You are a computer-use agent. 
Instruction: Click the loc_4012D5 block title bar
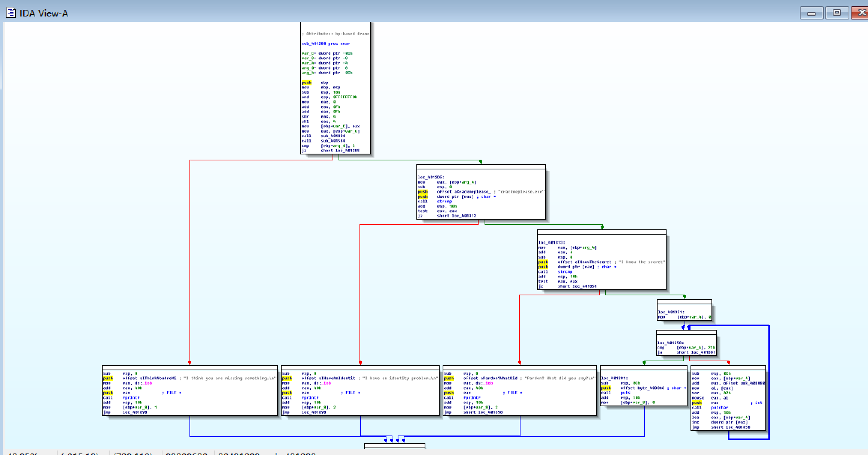click(x=481, y=167)
